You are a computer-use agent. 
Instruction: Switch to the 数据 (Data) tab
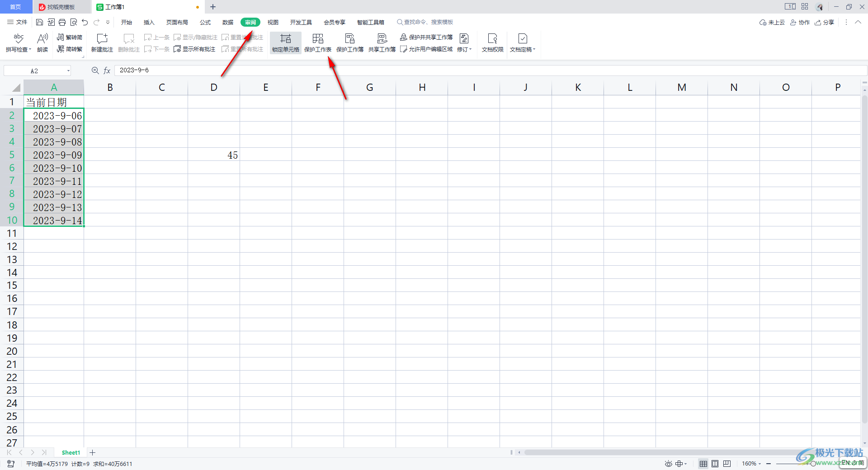tap(228, 22)
